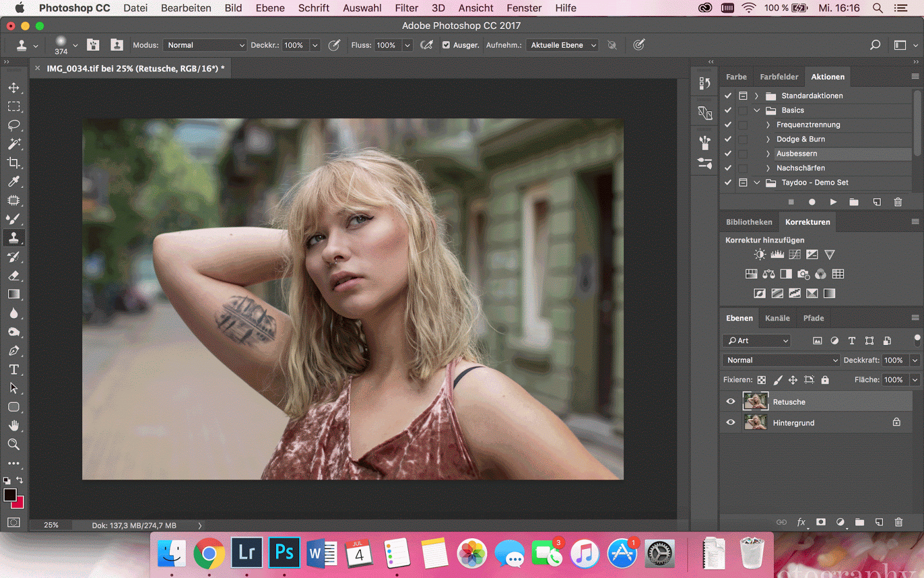Delete layer using trash icon
This screenshot has height=578, width=924.
pyautogui.click(x=899, y=522)
